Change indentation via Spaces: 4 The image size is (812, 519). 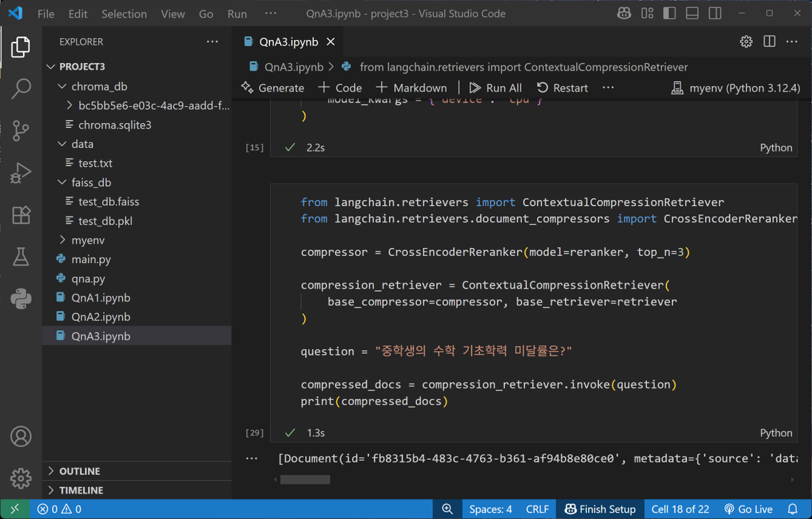[491, 509]
